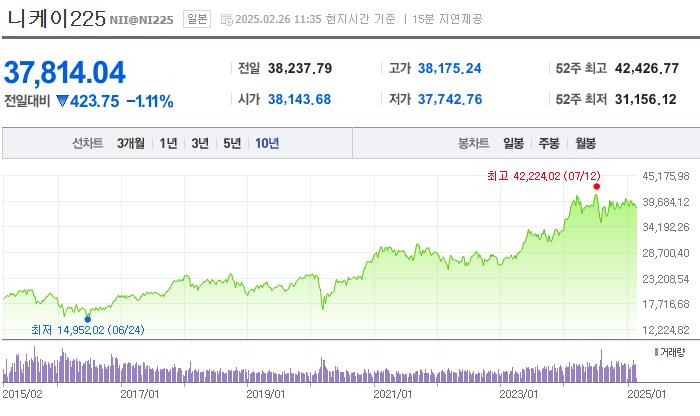Viewport: 700px width, 416px height.
Task: Switch the line chart to 1년
Action: 168,143
